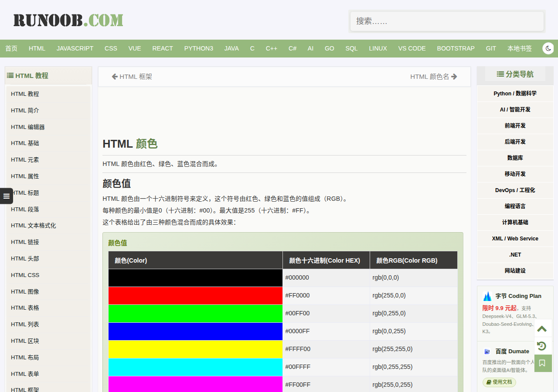Open C++ in the navigation bar
Image resolution: width=558 pixels, height=392 pixels.
click(272, 48)
